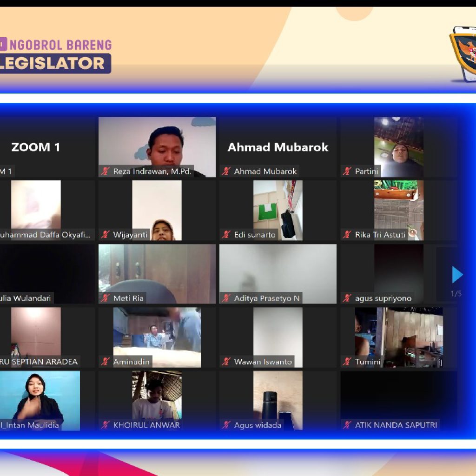
Task: Click muted mic icon beside Meti Ria
Action: click(106, 298)
